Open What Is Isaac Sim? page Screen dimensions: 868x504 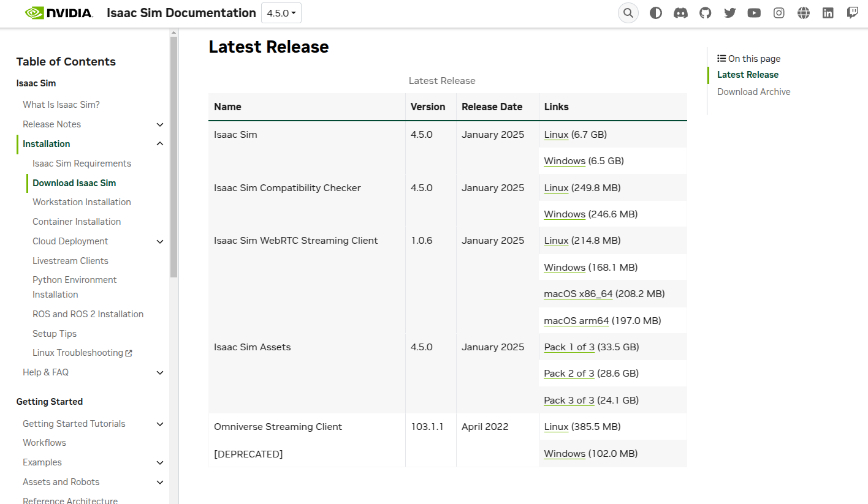[61, 105]
